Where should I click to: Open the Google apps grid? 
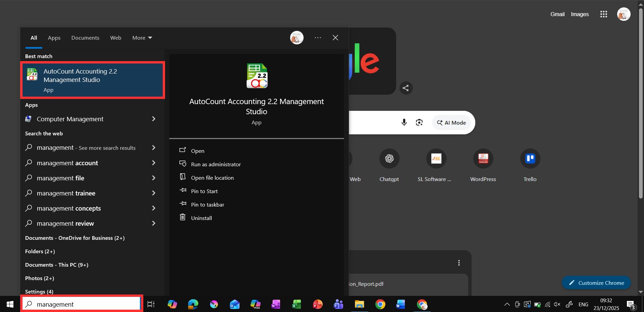603,14
